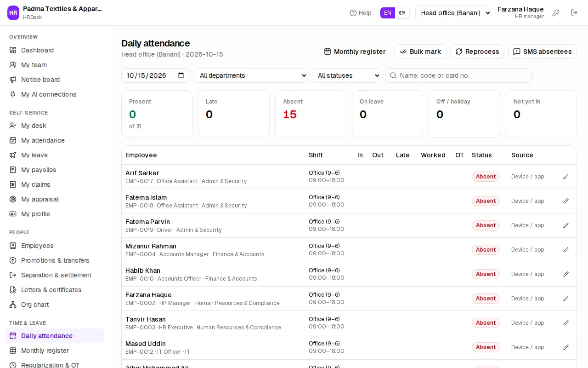Image resolution: width=588 pixels, height=368 pixels.
Task: Click pencil icon in Fatema Islam row
Action: click(566, 201)
